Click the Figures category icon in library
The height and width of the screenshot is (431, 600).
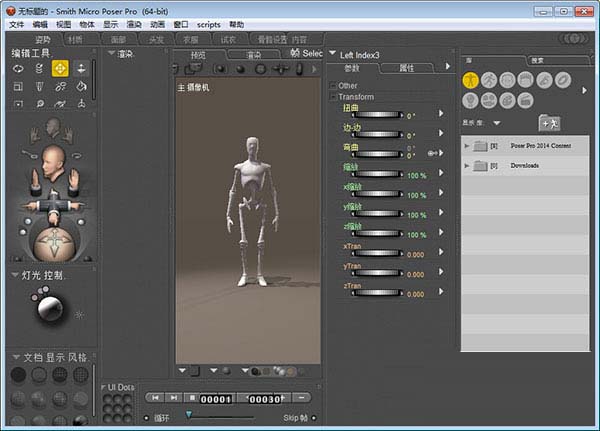(x=471, y=80)
